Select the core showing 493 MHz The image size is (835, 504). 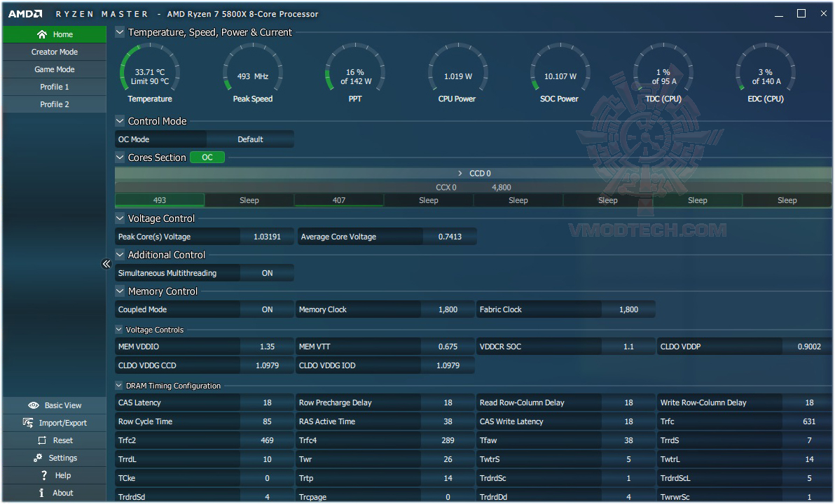click(160, 200)
